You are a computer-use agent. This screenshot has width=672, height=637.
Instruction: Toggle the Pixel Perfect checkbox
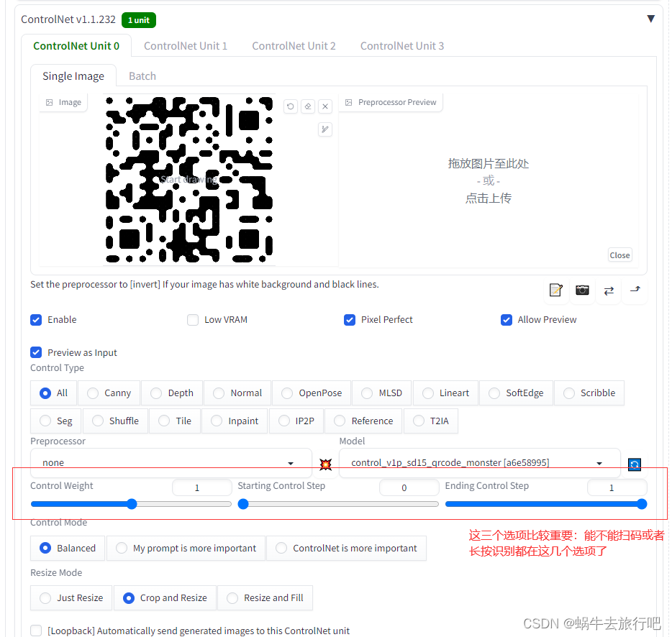pos(350,320)
